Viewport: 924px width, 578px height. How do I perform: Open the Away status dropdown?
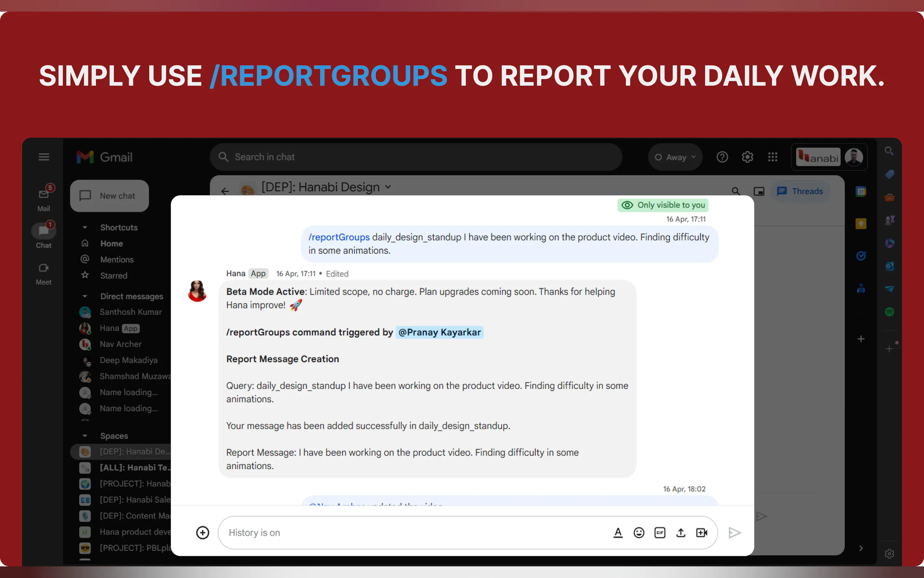(675, 157)
